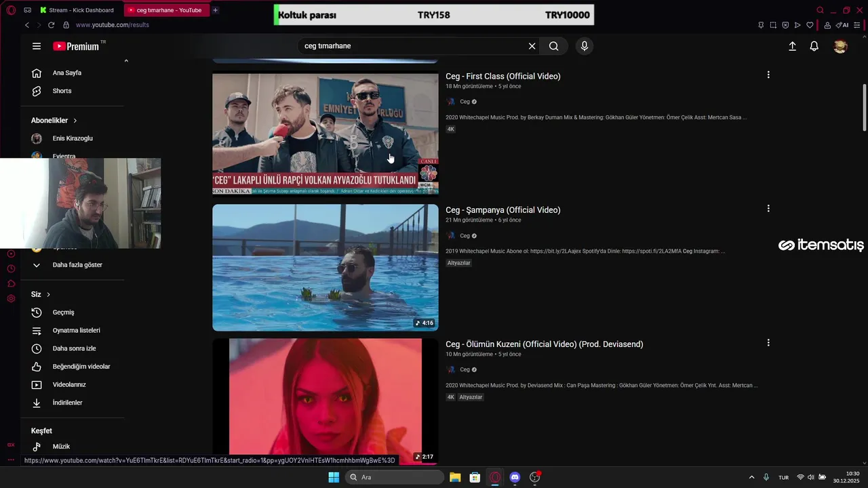Image resolution: width=868 pixels, height=488 pixels.
Task: Click the 4K badge on First Class
Action: click(x=451, y=129)
